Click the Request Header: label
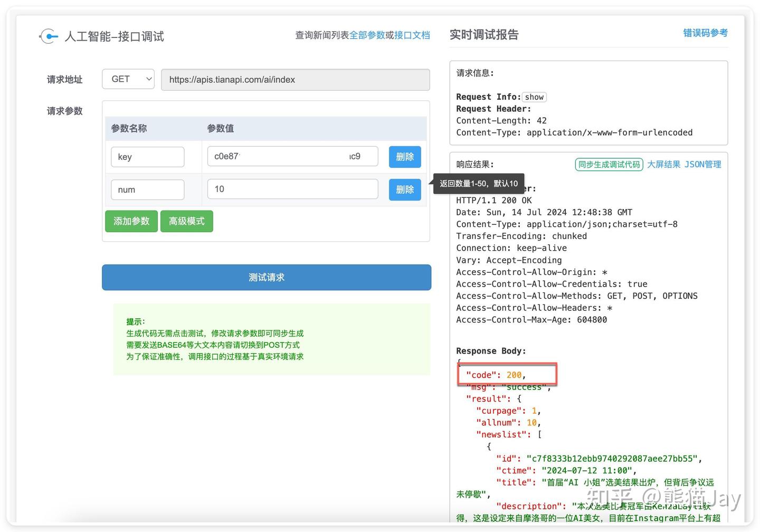 [x=493, y=109]
